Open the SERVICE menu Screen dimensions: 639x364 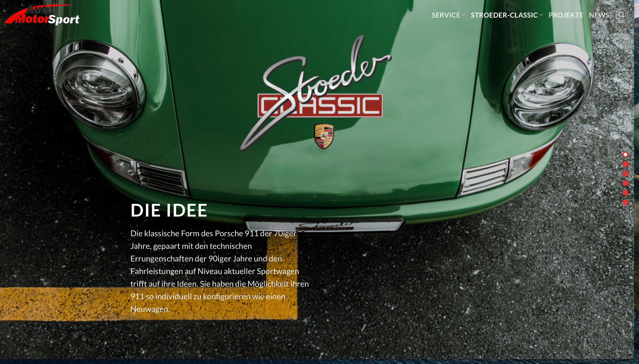446,15
